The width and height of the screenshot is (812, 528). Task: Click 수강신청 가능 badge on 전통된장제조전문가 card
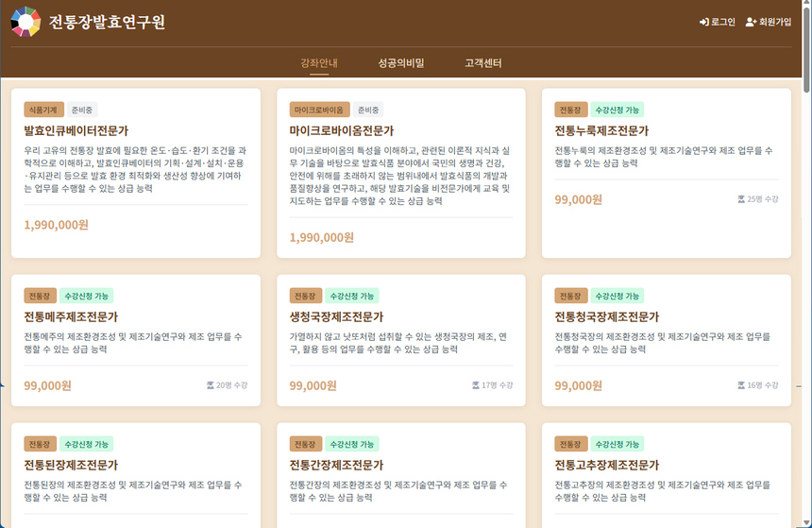[x=87, y=444]
